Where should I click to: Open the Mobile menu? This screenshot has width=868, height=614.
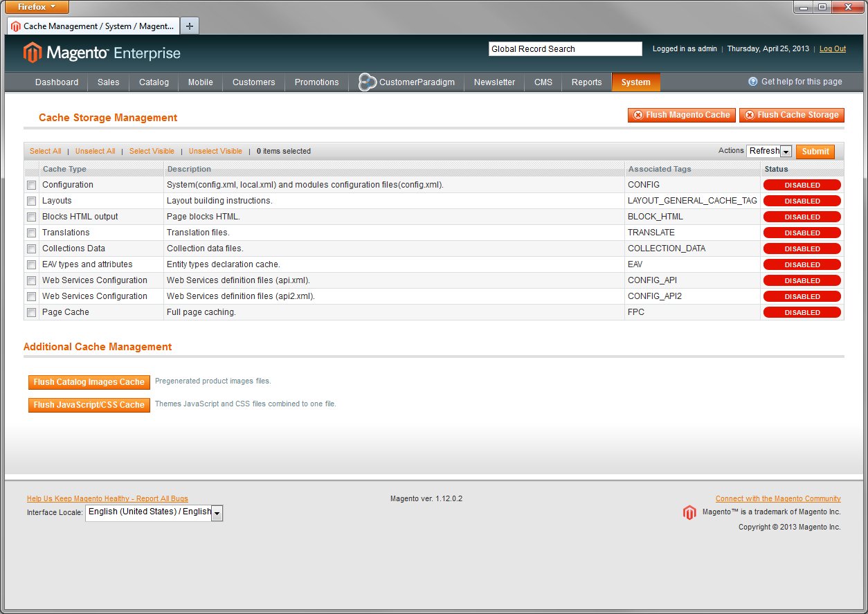click(x=200, y=82)
